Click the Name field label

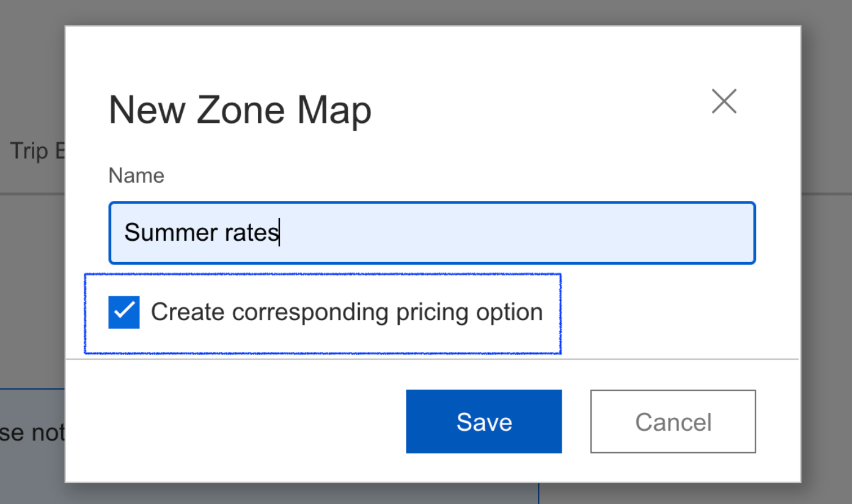(x=136, y=176)
